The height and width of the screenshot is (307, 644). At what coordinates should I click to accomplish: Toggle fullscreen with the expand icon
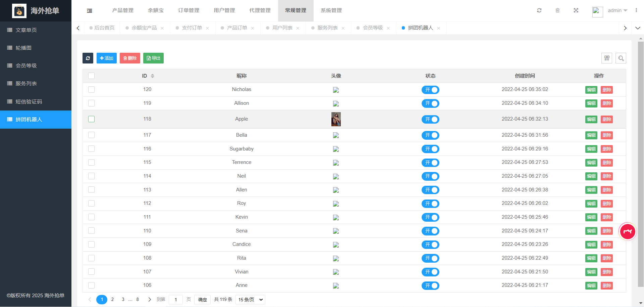[x=576, y=10]
